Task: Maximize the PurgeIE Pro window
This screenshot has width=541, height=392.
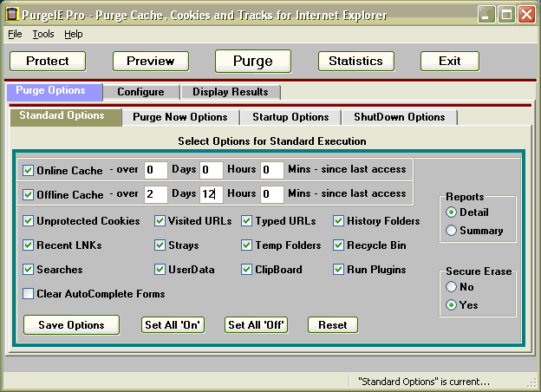Action: pyautogui.click(x=506, y=15)
